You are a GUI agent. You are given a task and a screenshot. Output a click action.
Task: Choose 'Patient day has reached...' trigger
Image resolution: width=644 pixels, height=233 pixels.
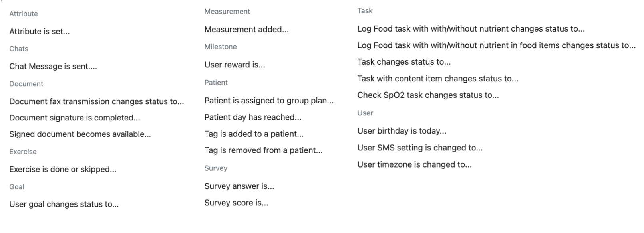tap(253, 117)
